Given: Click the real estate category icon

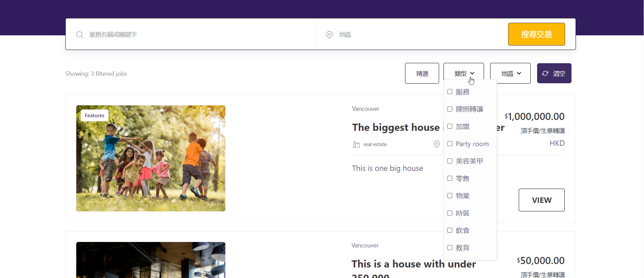Looking at the screenshot, I should click(x=356, y=144).
